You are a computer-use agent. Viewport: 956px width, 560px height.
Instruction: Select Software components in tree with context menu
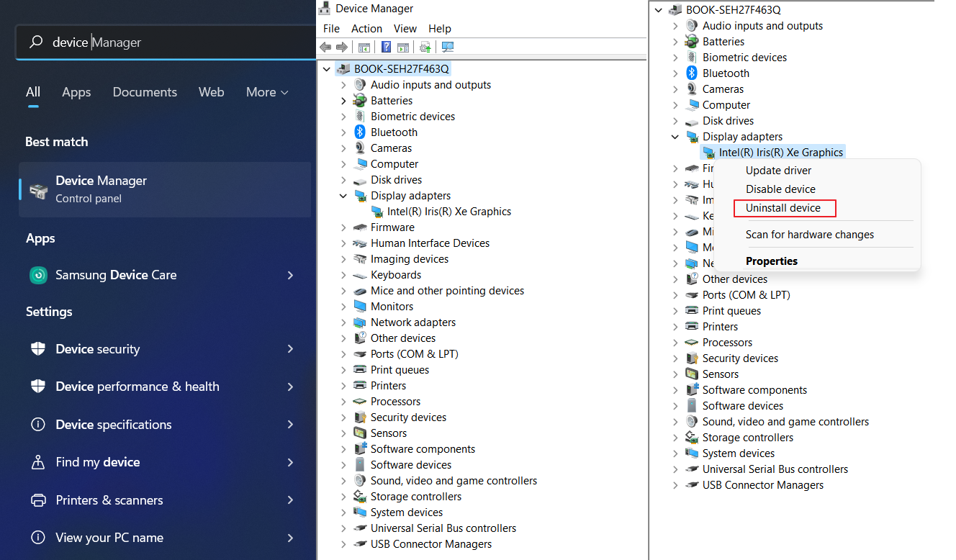point(754,390)
